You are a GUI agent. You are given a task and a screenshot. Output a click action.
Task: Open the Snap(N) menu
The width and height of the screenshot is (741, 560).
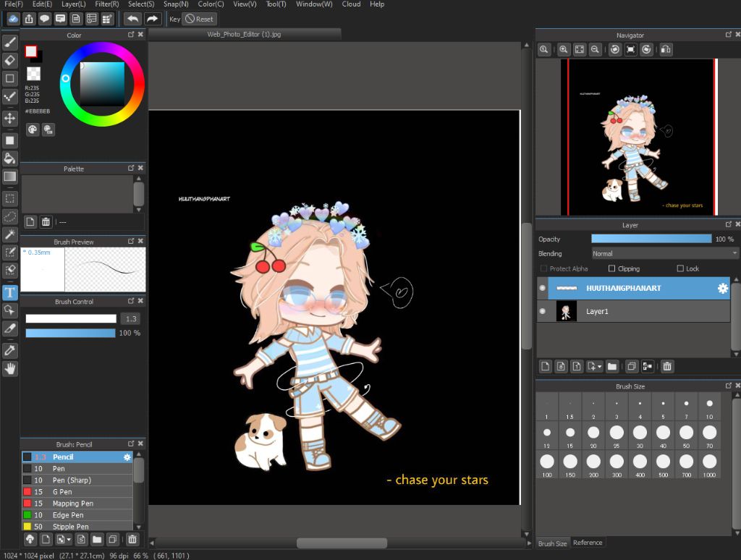click(176, 4)
